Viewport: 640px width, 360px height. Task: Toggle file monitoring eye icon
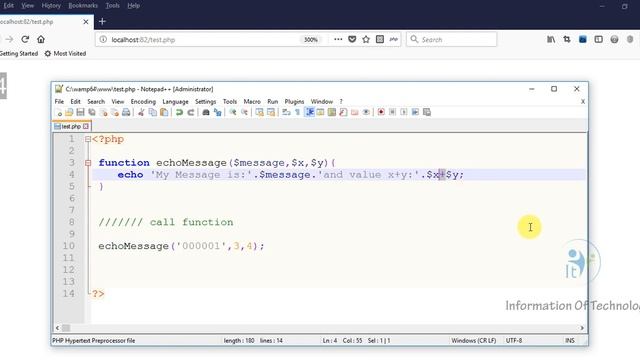tap(366, 112)
